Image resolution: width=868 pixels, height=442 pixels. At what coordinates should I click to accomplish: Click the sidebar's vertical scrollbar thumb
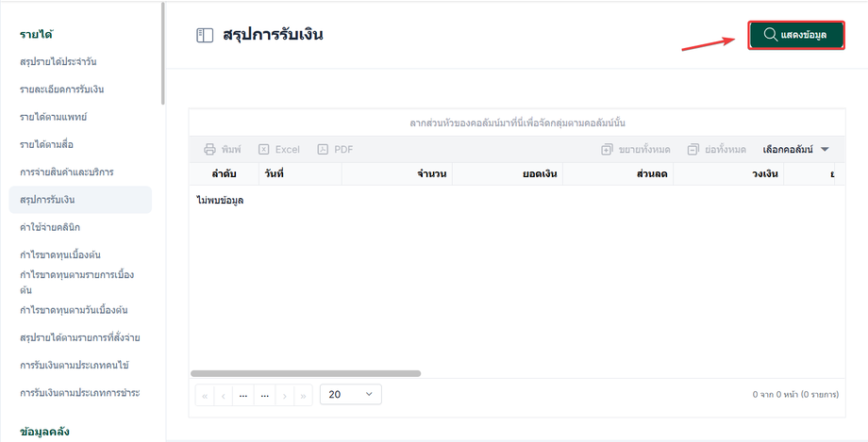[162, 53]
